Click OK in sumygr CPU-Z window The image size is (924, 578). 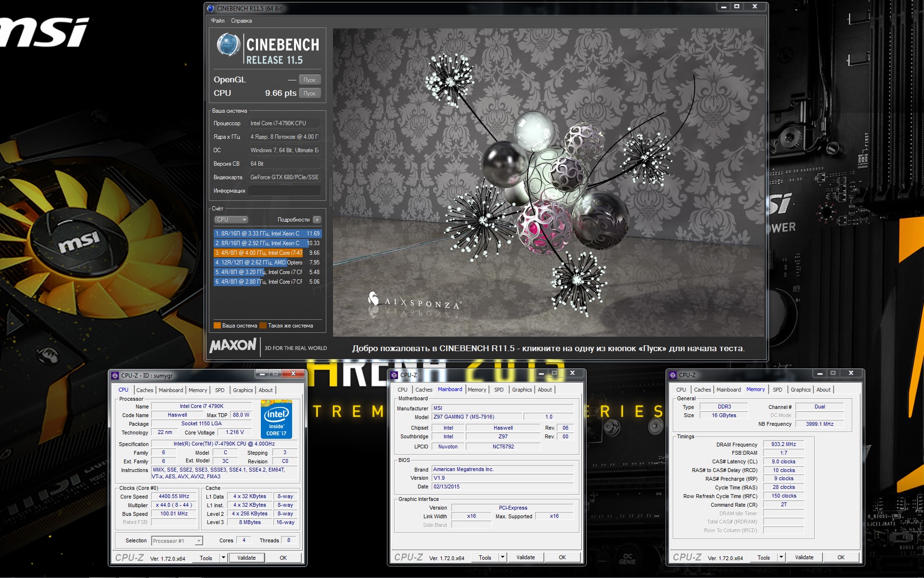point(283,558)
